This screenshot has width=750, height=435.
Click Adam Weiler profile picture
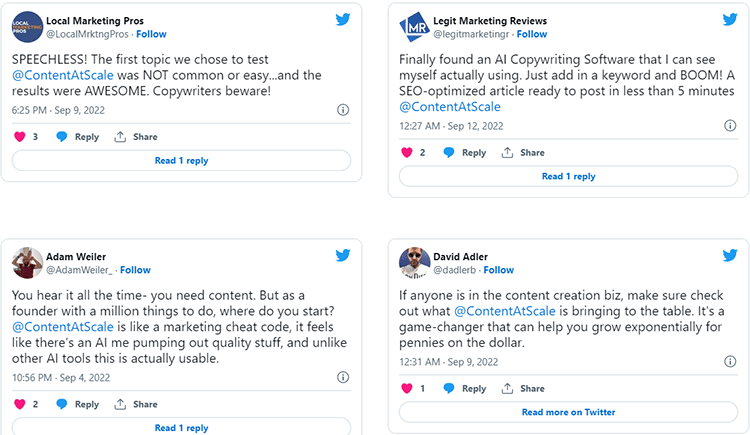27,263
